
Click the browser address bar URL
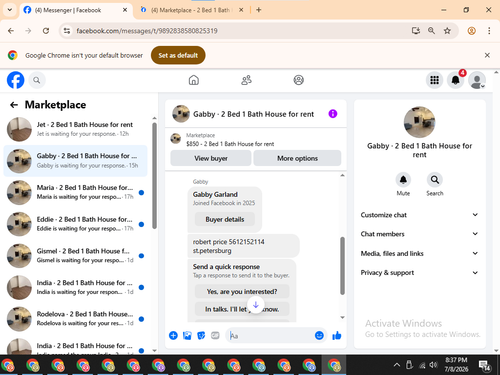click(x=147, y=31)
